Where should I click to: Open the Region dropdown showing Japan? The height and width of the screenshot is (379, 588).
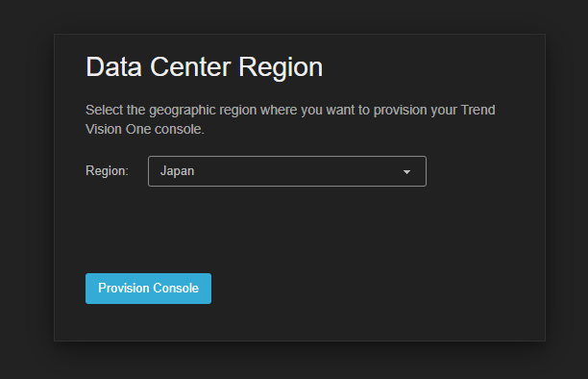click(x=287, y=171)
